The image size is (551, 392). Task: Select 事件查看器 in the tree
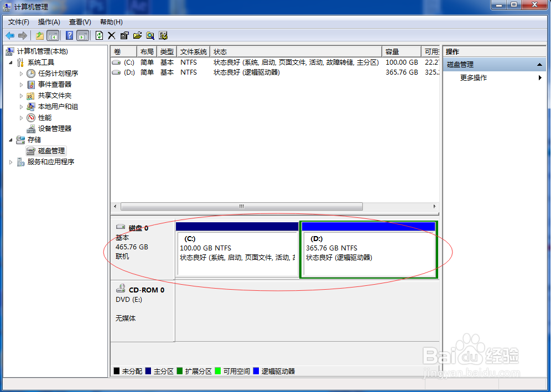(x=55, y=84)
